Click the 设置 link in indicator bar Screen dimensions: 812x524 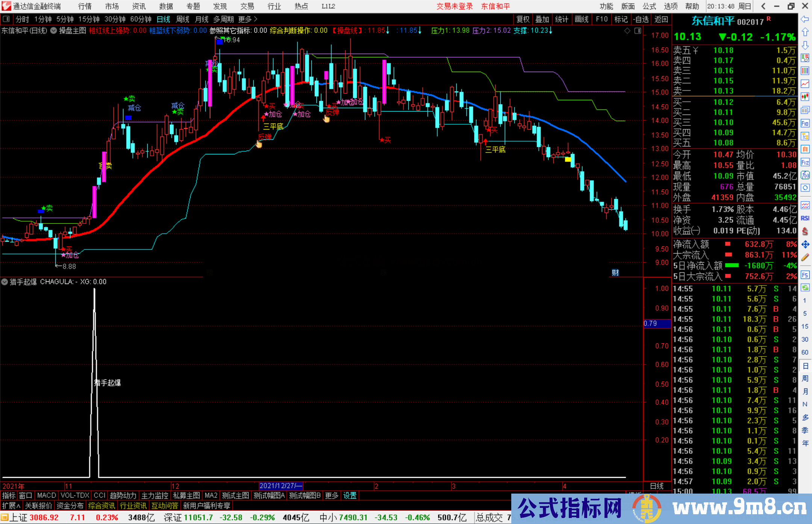tap(350, 495)
